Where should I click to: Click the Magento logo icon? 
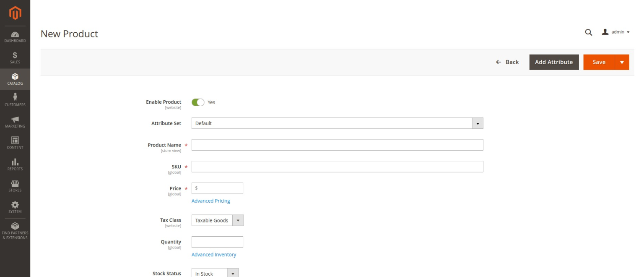coord(15,13)
